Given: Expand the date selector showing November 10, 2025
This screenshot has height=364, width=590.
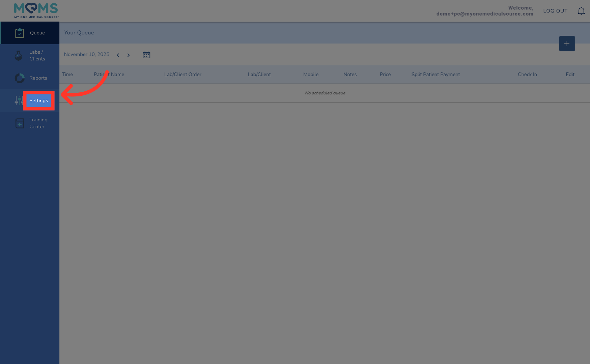Looking at the screenshot, I should pyautogui.click(x=86, y=54).
